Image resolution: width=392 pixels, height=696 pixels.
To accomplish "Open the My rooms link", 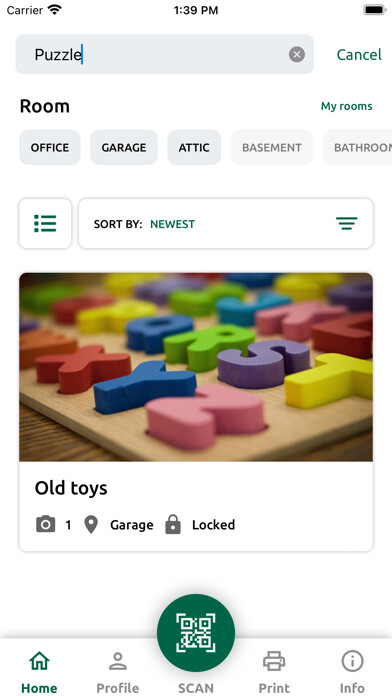I will coord(346,106).
